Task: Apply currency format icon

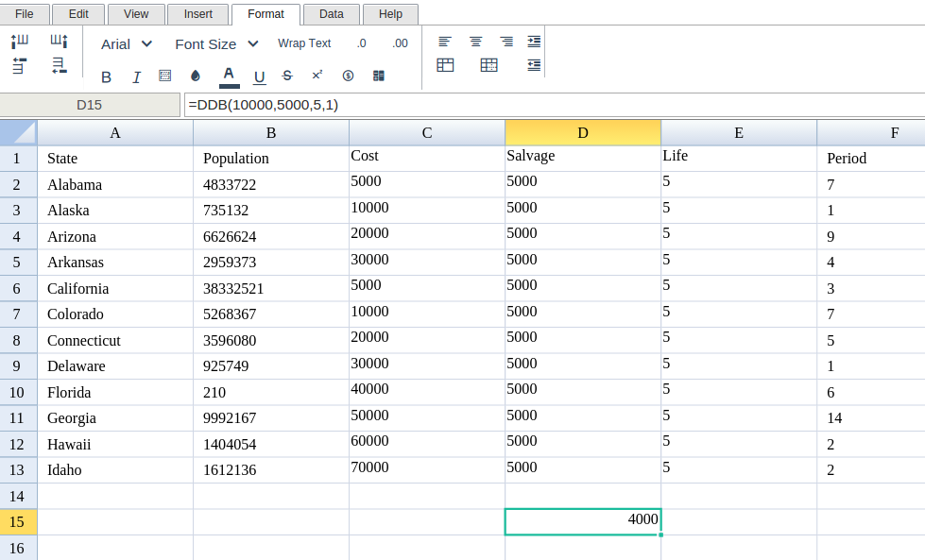Action: point(348,76)
